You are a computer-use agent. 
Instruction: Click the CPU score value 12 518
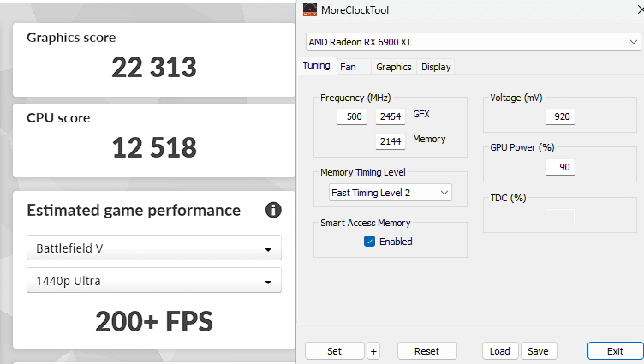coord(154,147)
